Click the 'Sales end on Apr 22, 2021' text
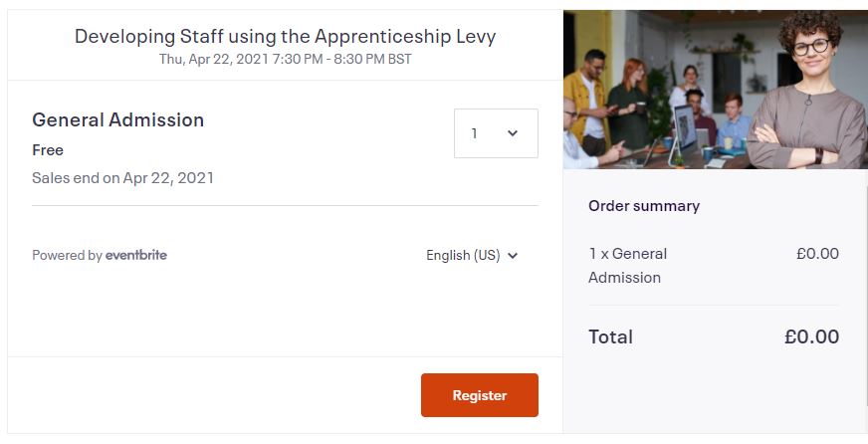Image resolution: width=868 pixels, height=444 pixels. click(122, 178)
